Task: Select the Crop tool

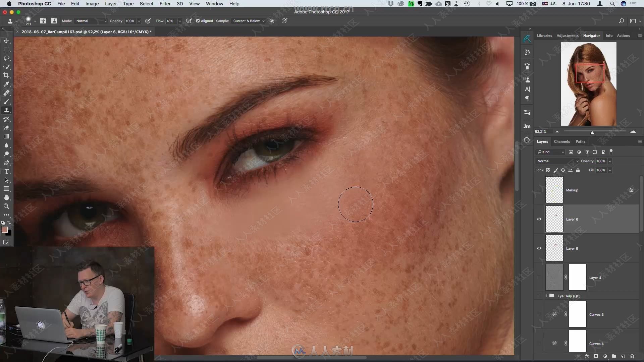Action: click(x=6, y=75)
